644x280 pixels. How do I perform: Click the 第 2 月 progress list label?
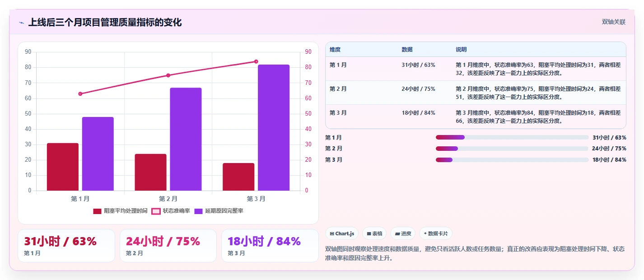[334, 149]
